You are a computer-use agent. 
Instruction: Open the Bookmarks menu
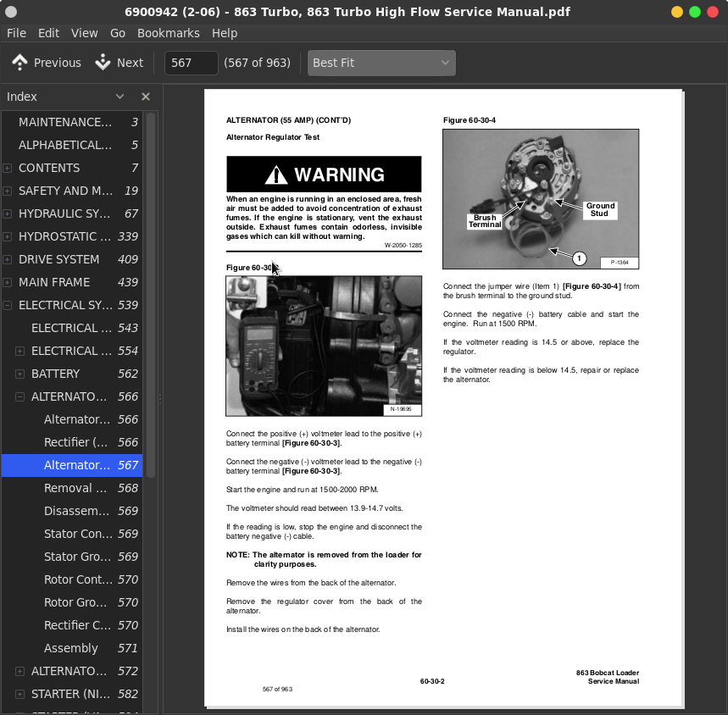(x=168, y=33)
